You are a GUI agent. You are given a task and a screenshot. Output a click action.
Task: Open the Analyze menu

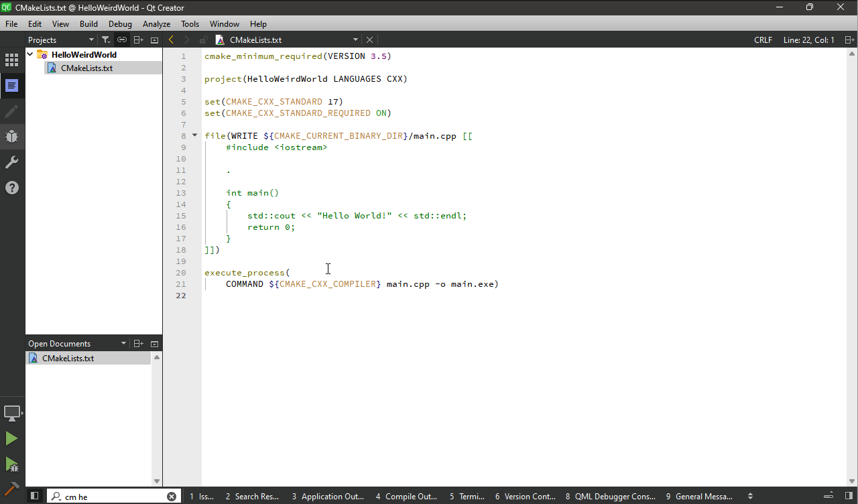[156, 24]
